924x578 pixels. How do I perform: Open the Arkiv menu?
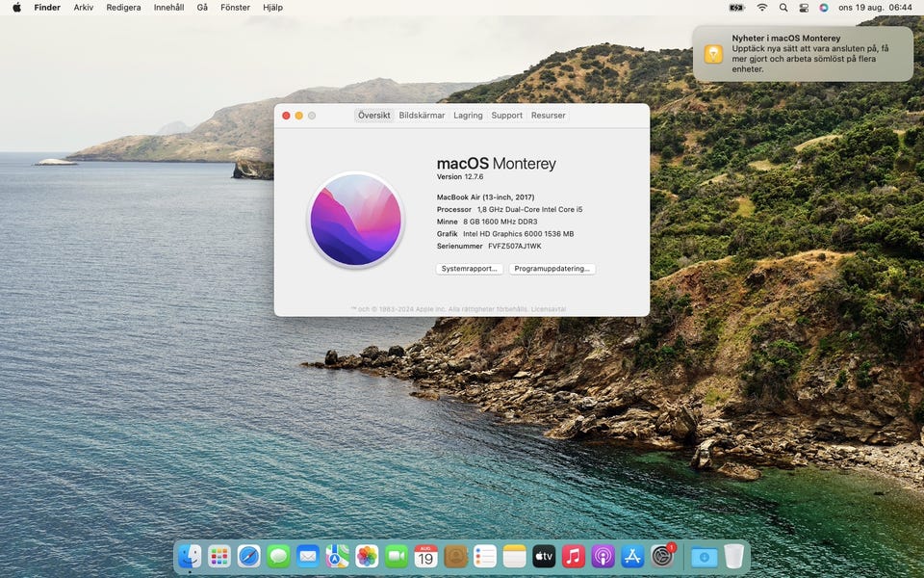pyautogui.click(x=83, y=8)
